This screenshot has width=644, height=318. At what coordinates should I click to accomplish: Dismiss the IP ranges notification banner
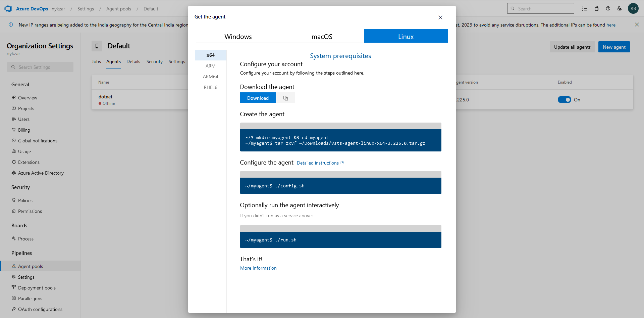637,25
